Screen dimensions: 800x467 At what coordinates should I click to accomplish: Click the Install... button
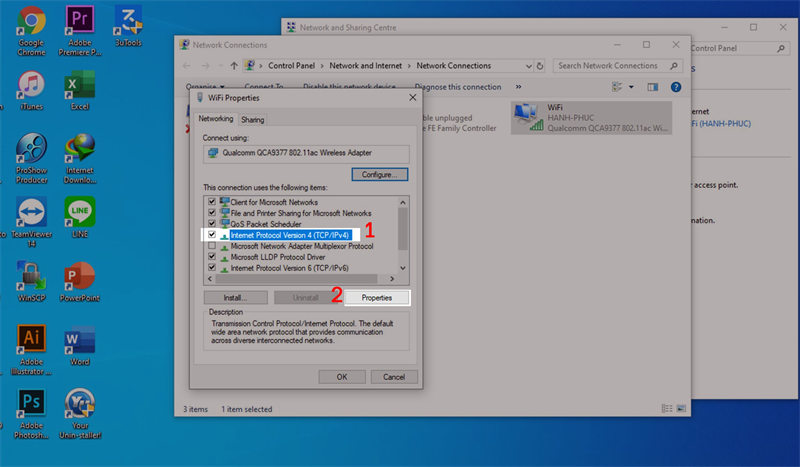click(x=235, y=298)
